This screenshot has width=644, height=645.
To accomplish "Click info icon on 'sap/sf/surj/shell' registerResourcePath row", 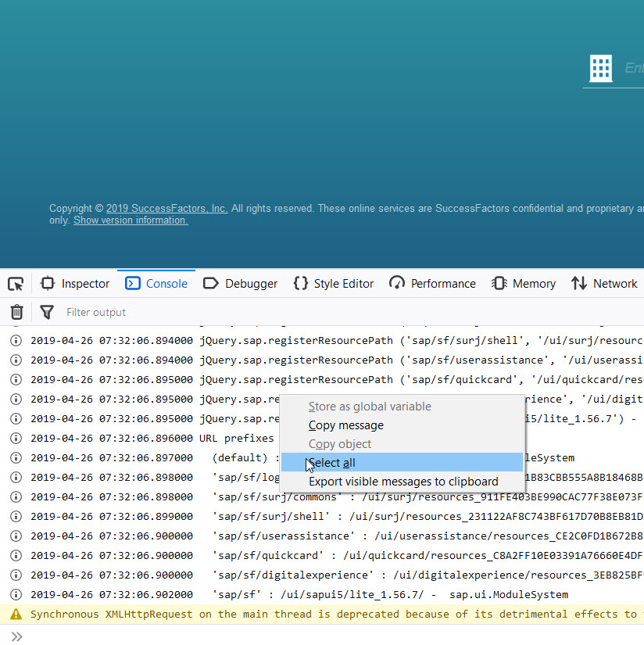I will click(x=16, y=341).
